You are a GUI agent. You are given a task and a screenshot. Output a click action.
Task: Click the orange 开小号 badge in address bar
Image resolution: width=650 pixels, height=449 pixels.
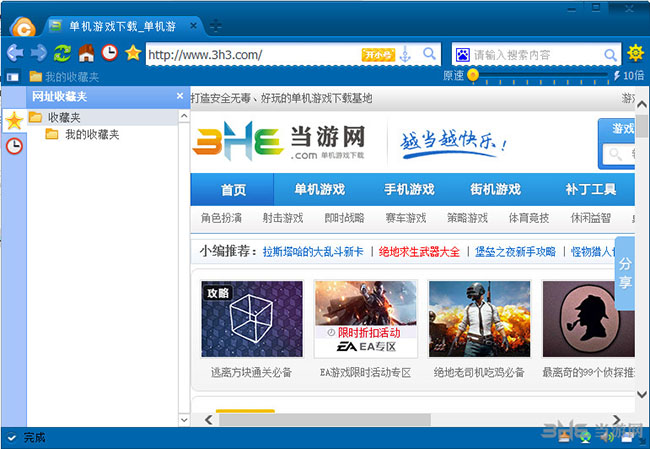378,55
